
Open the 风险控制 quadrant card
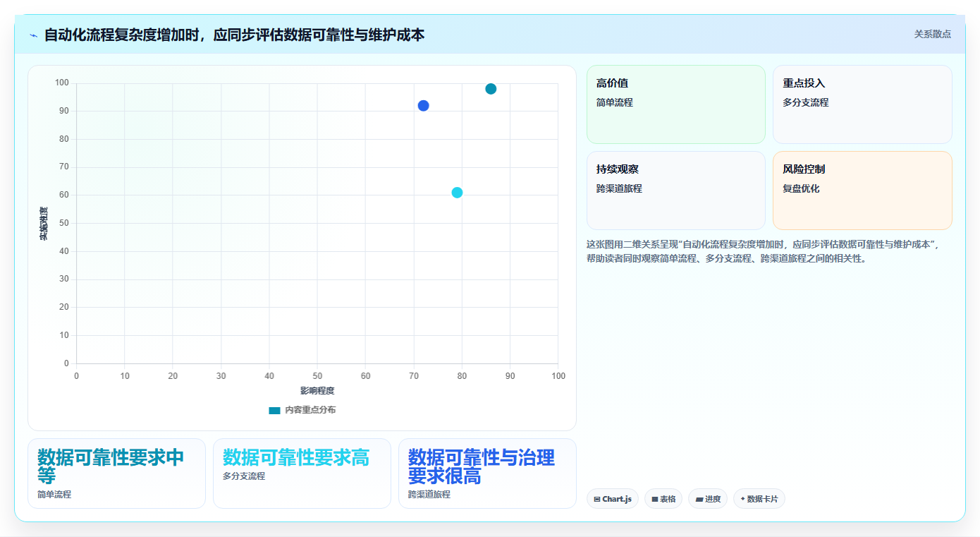coord(862,191)
